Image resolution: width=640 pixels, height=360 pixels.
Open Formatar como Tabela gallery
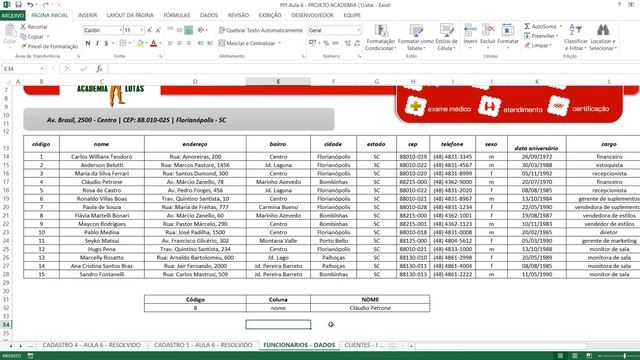416,37
